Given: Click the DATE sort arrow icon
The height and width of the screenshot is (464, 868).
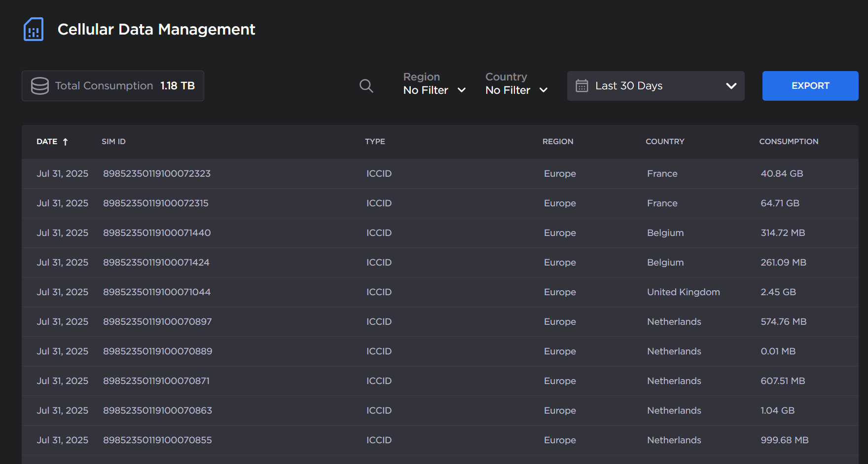Looking at the screenshot, I should (65, 142).
